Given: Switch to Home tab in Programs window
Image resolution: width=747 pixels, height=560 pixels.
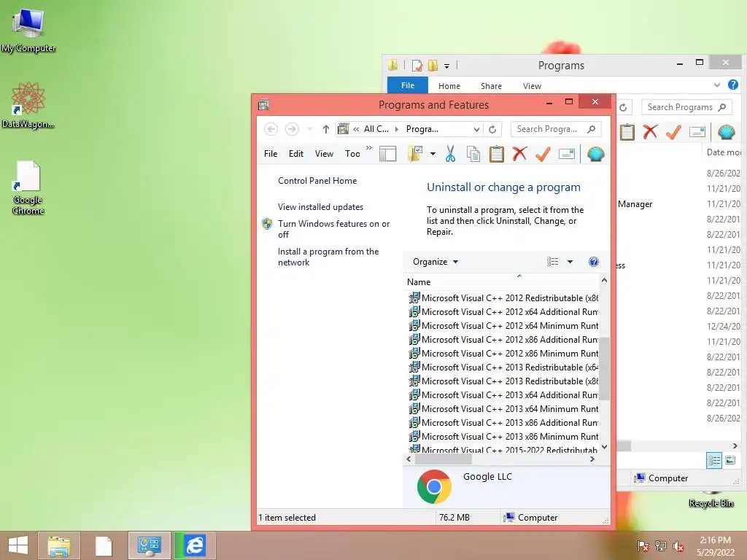Looking at the screenshot, I should (x=449, y=86).
